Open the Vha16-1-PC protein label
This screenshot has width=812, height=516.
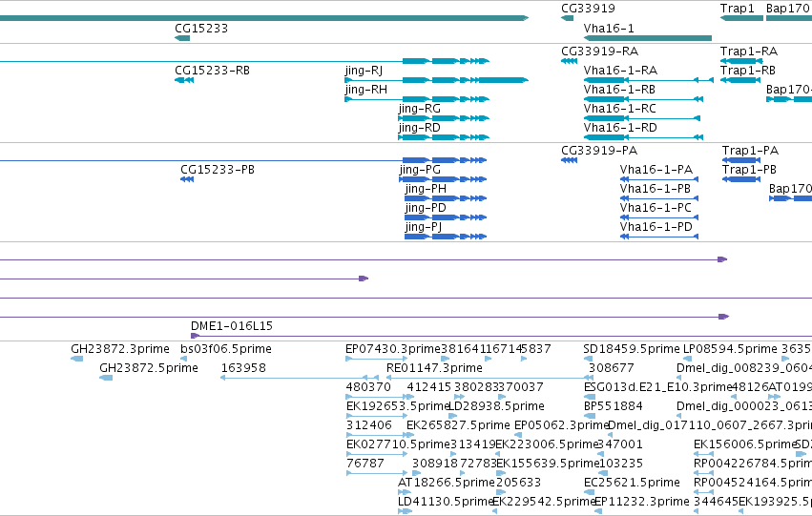[x=656, y=208]
